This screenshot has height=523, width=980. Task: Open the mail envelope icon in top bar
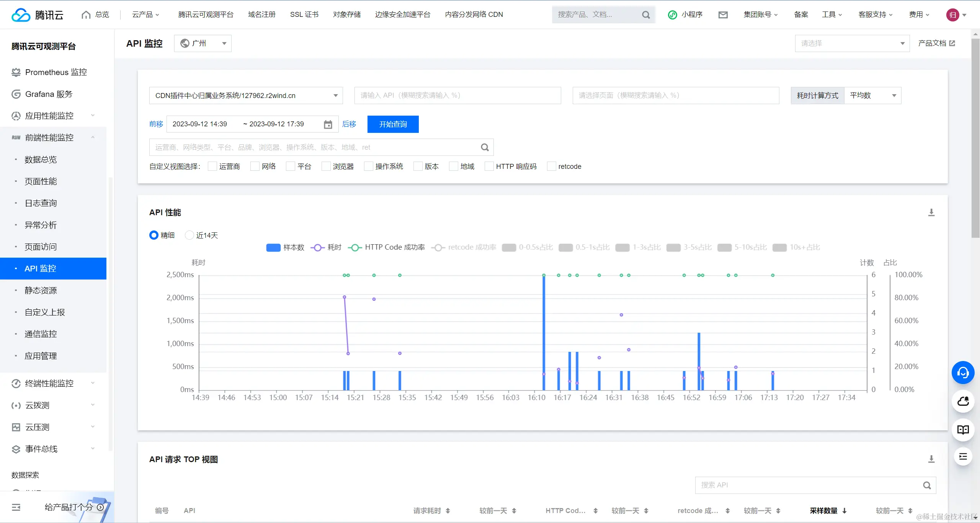(x=723, y=15)
